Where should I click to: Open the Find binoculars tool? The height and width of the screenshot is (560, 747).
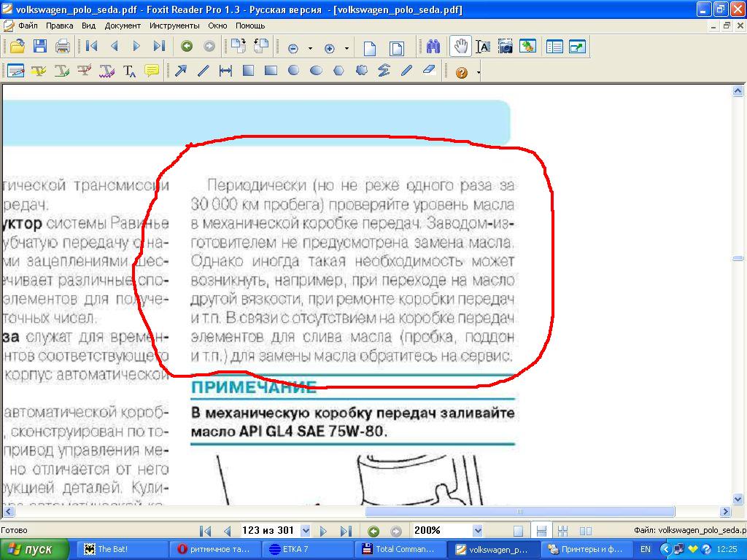click(433, 47)
